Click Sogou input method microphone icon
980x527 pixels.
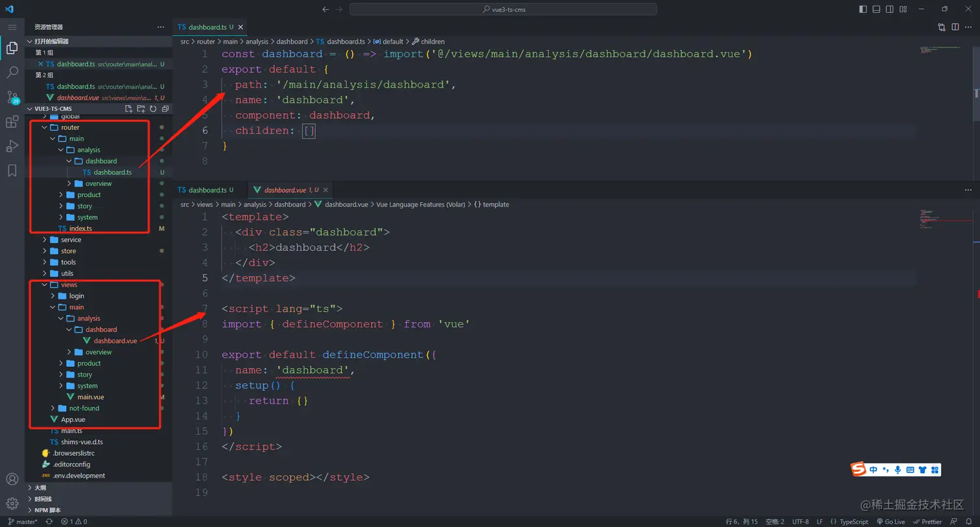[898, 470]
